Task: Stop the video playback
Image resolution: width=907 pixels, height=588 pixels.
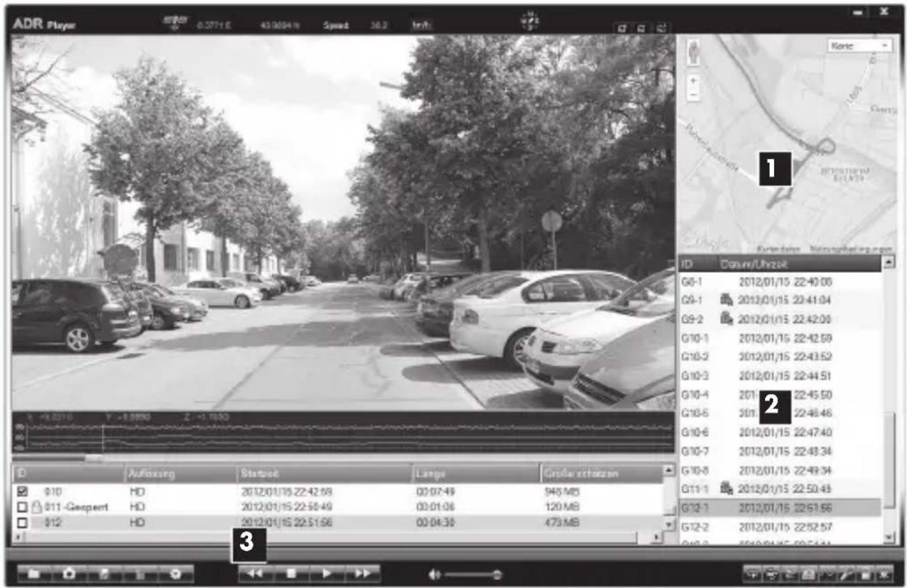Action: (292, 573)
